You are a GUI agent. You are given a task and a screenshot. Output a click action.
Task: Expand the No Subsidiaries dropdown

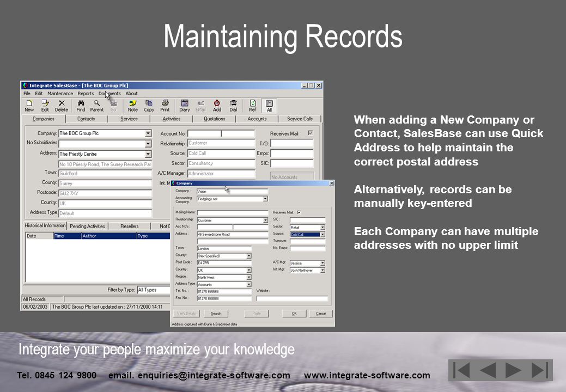(x=148, y=144)
